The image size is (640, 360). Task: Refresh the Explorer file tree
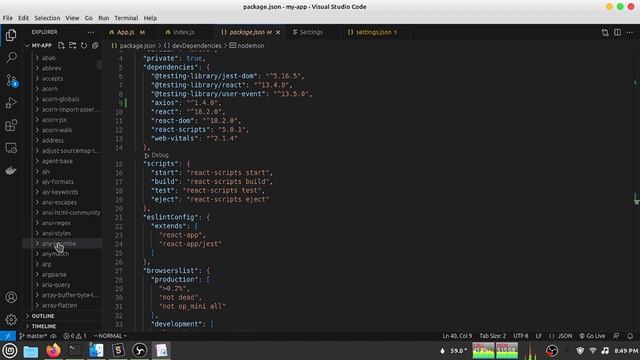[x=84, y=45]
